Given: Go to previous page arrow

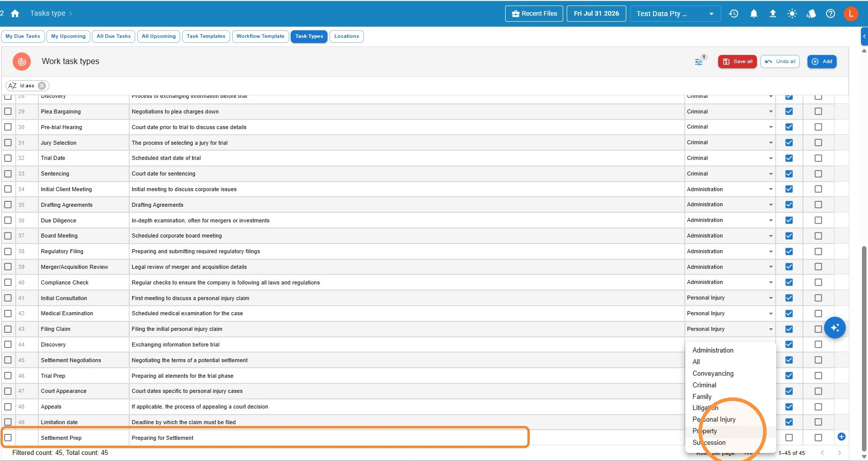Looking at the screenshot, I should tap(822, 452).
